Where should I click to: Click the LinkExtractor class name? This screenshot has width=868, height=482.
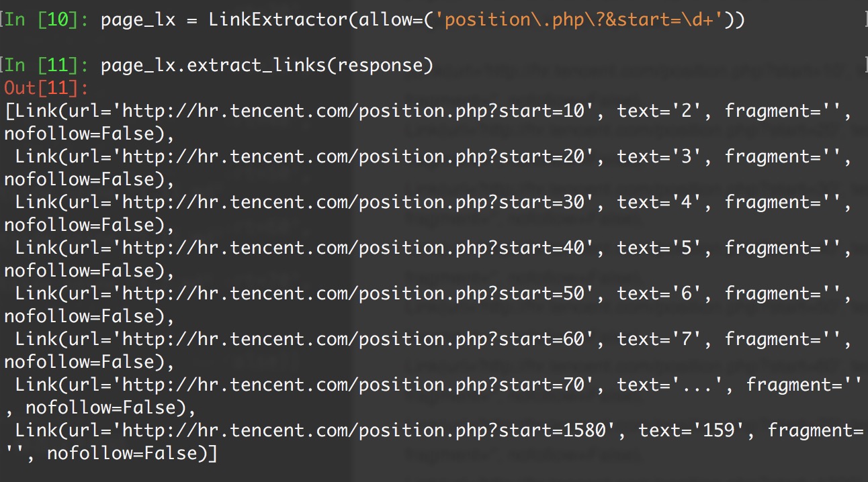tap(277, 20)
